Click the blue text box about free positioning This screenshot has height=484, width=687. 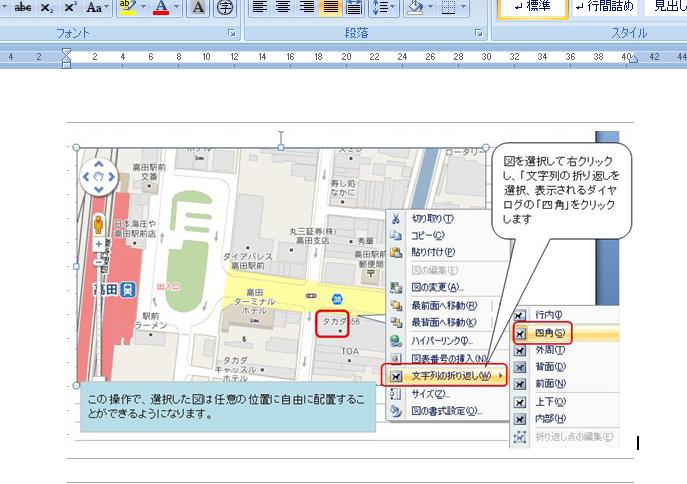[x=228, y=407]
